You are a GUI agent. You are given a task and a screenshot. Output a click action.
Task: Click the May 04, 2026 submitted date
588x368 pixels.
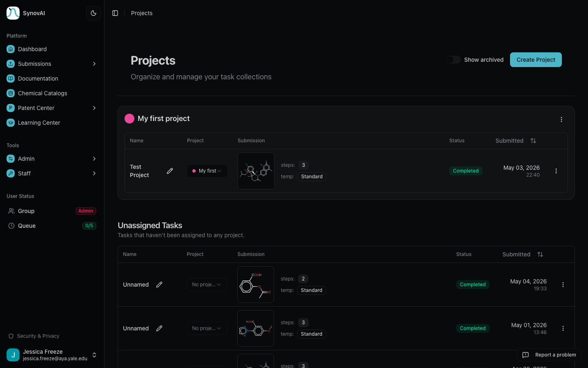point(528,281)
